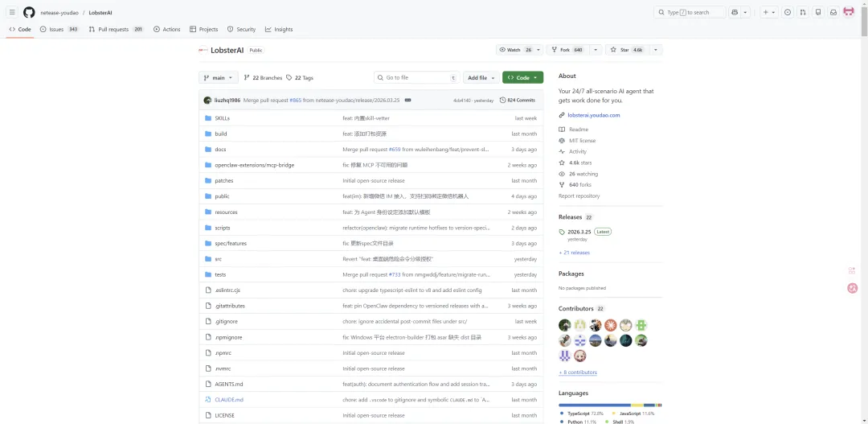Open the netease-youdao organization link
This screenshot has width=868, height=424.
59,12
